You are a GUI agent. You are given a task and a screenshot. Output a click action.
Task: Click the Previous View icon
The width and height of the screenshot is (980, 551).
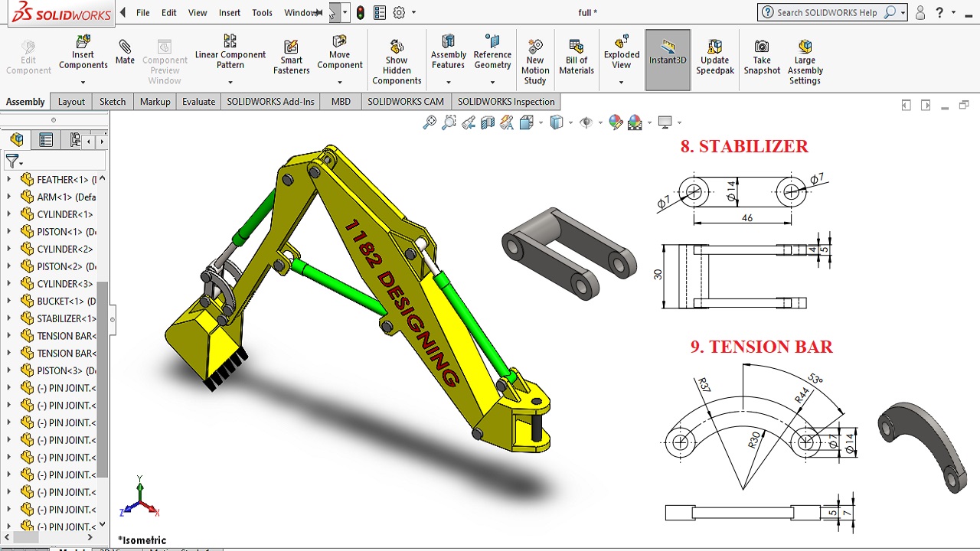[468, 122]
